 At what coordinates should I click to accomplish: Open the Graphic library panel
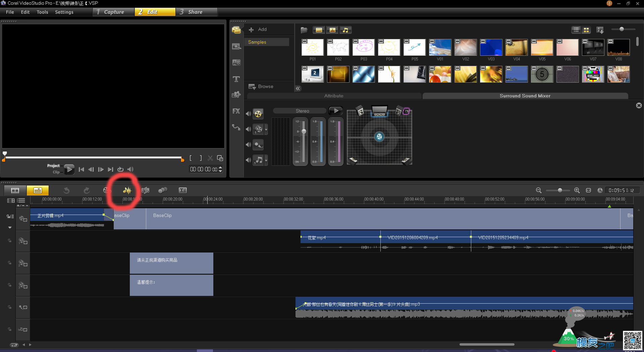236,95
